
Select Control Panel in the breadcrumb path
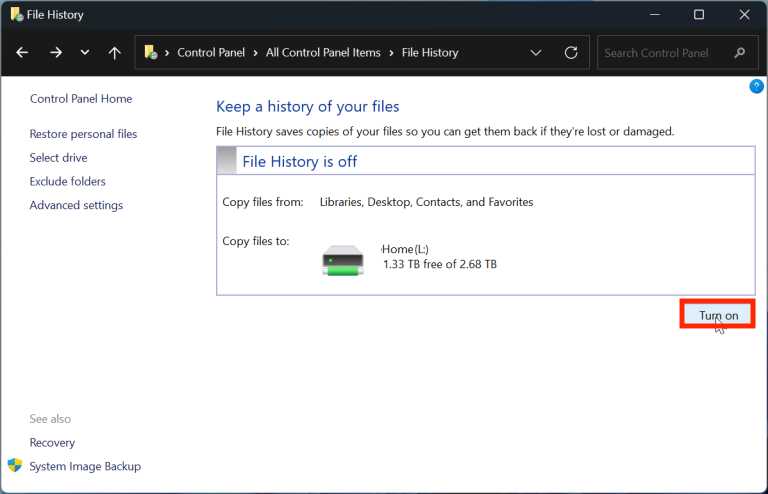211,52
